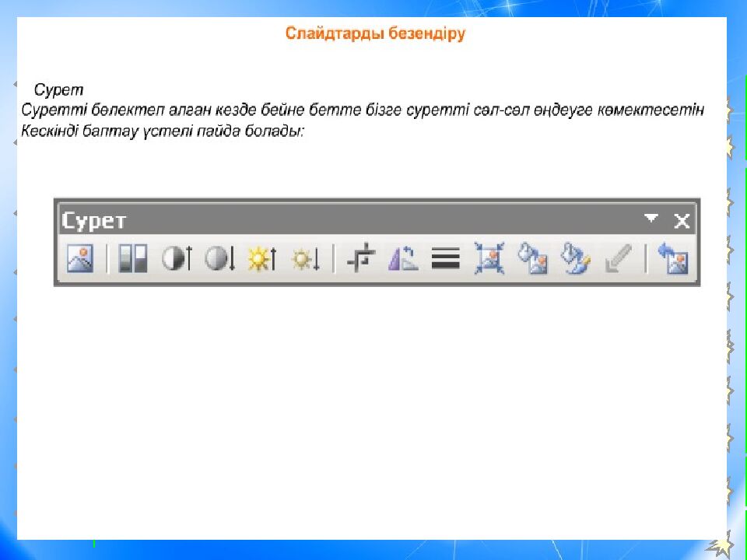This screenshot has width=747, height=560.
Task: Open the Format Picture paint bucket icon
Action: click(576, 259)
